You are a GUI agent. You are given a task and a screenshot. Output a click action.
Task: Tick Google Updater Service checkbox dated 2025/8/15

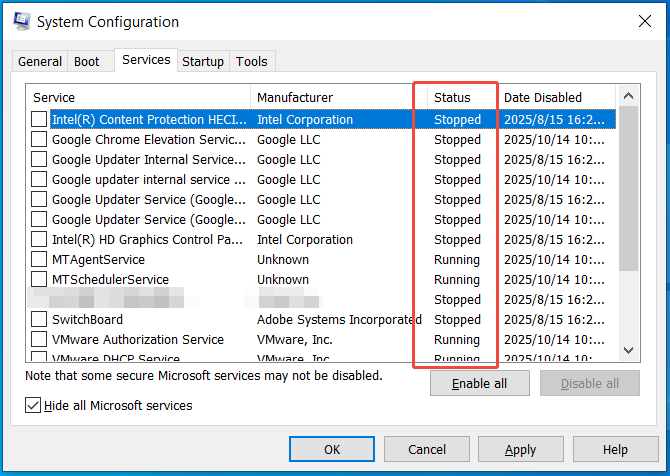pyautogui.click(x=39, y=200)
